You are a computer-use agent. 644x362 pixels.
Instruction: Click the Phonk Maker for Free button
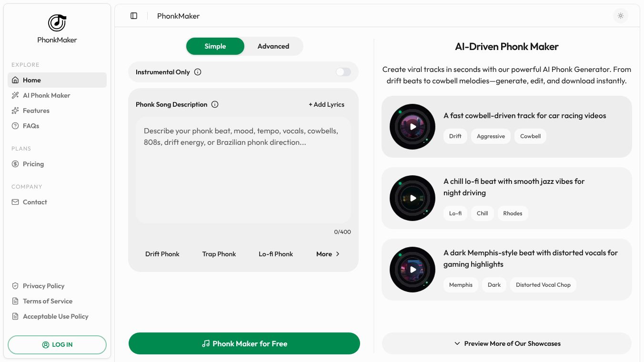pos(244,343)
